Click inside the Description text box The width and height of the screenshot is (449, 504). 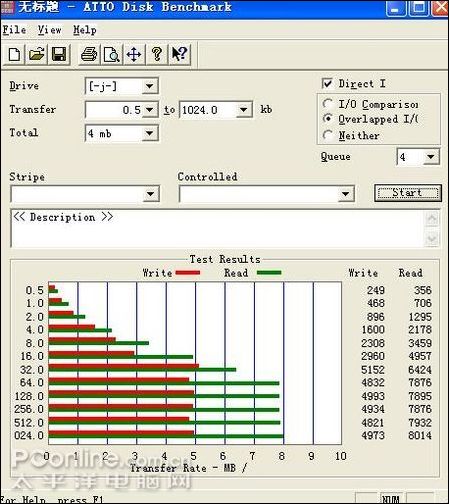[217, 229]
